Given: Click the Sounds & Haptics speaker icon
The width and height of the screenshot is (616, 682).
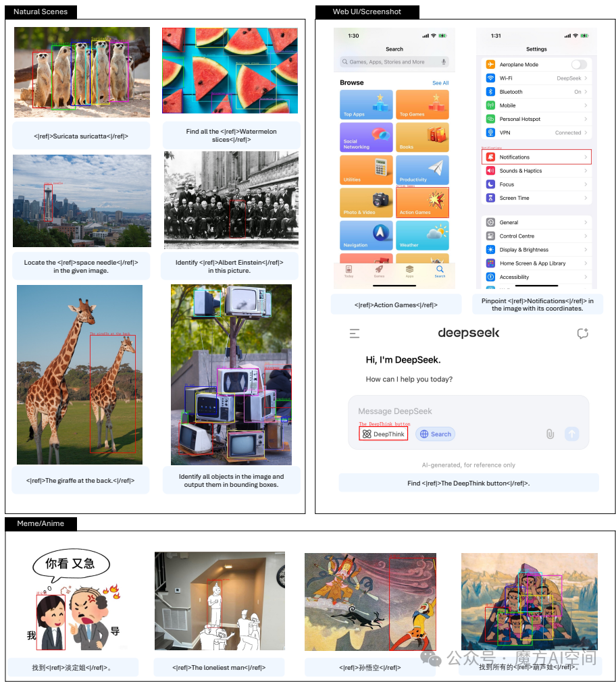Looking at the screenshot, I should tap(490, 170).
